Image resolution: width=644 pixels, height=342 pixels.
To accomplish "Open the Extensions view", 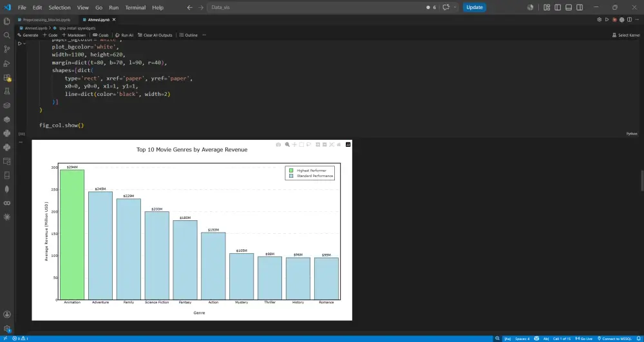I will point(6,77).
